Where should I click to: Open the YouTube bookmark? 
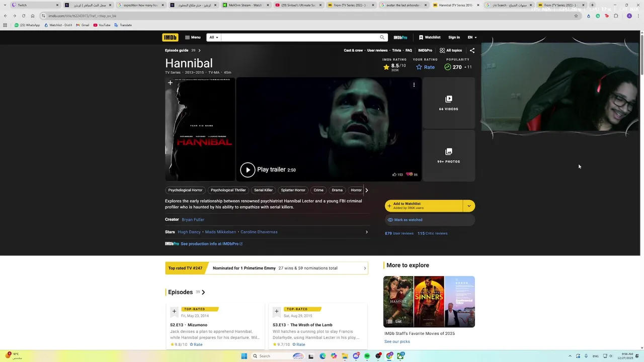click(x=102, y=25)
